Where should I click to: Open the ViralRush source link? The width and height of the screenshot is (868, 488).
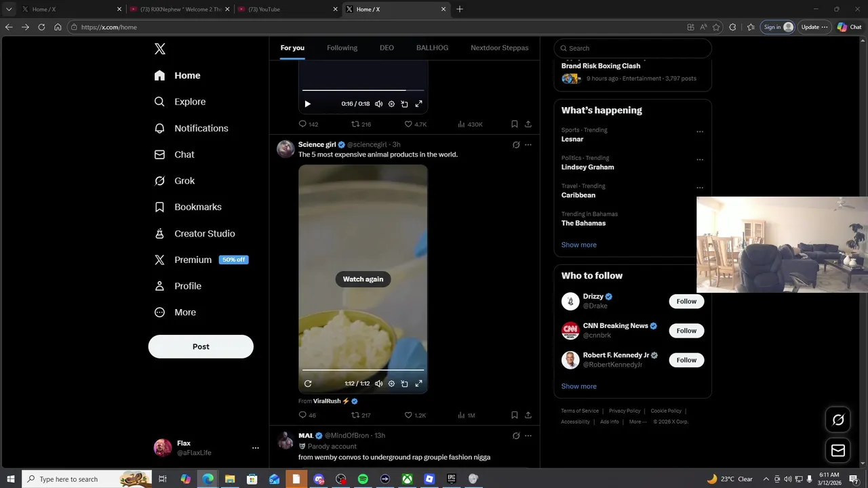[x=335, y=401]
